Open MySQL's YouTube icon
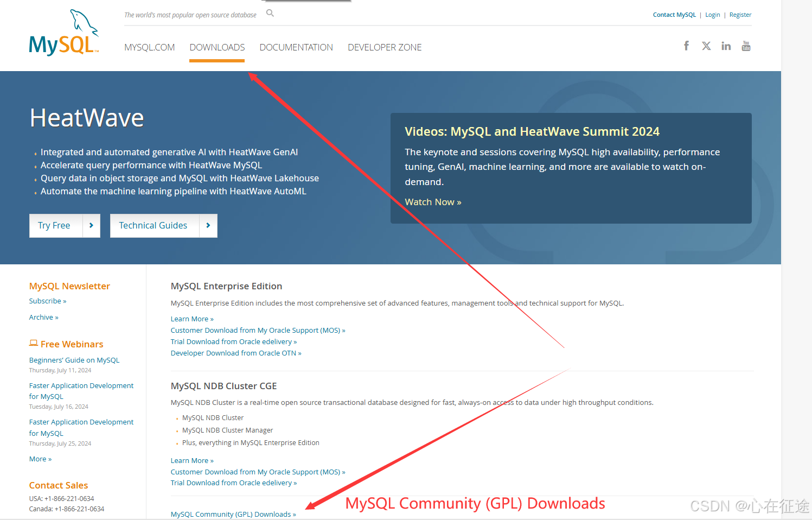The width and height of the screenshot is (812, 520). pos(746,46)
